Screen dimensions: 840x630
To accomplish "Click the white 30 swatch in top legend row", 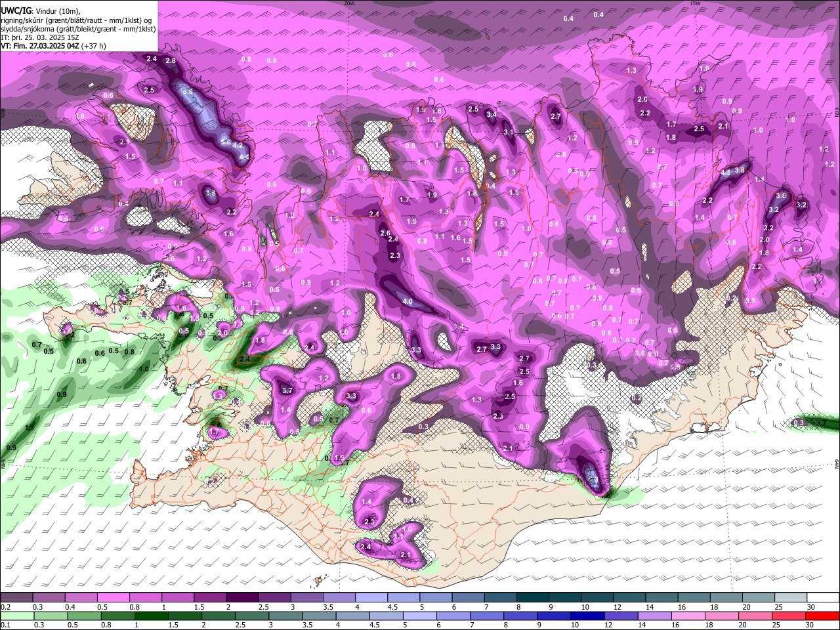I will 823,597.
